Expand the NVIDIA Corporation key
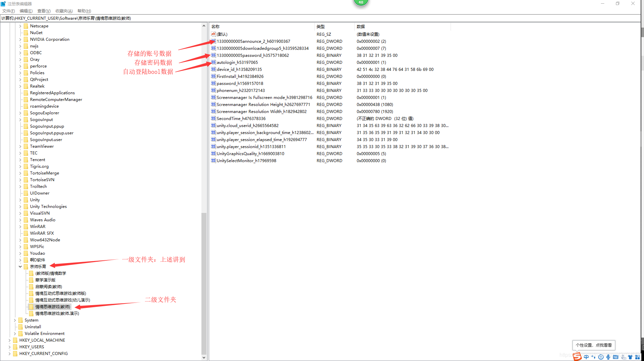The width and height of the screenshot is (644, 361). click(x=20, y=39)
